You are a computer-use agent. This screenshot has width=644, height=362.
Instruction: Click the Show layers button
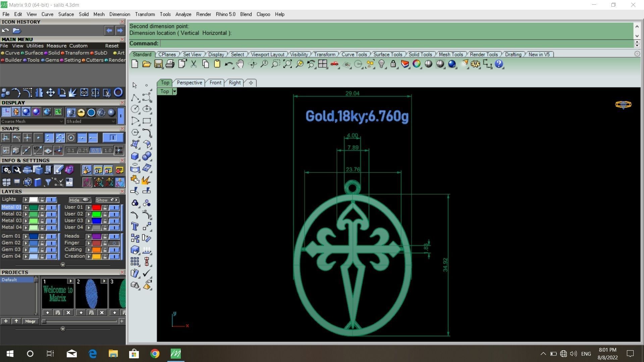107,200
